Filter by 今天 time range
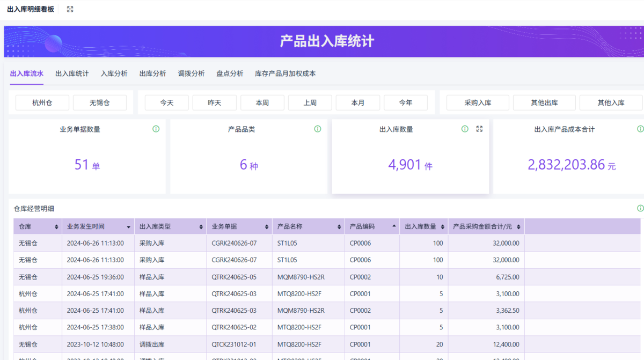 tap(167, 102)
